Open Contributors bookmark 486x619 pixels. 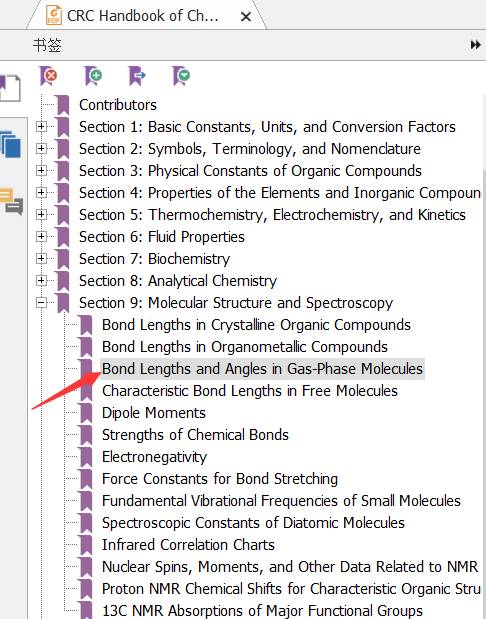[x=118, y=105]
